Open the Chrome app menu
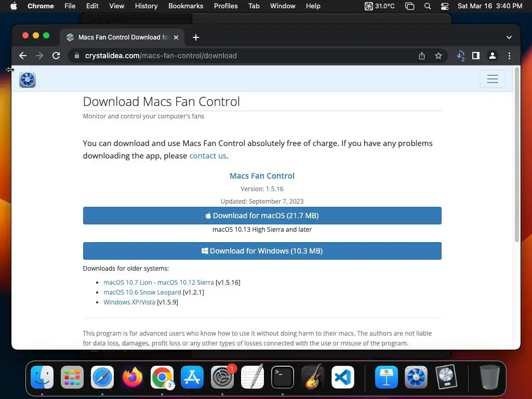The height and width of the screenshot is (399, 532). (41, 6)
